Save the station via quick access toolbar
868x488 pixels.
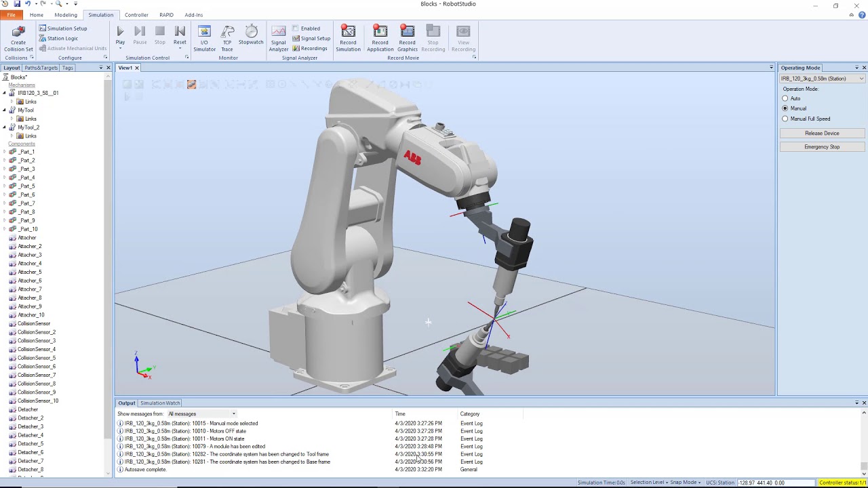[x=17, y=3]
